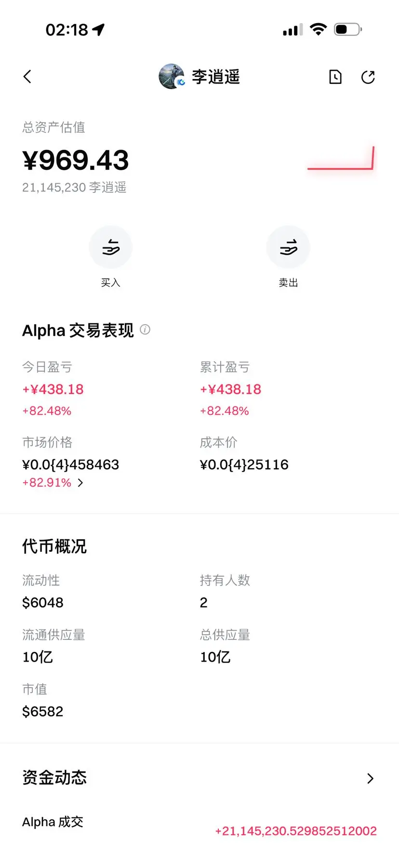This screenshot has width=399, height=868.
Task: Tap the Alpha 成交 amount entry
Action: pyautogui.click(x=296, y=831)
